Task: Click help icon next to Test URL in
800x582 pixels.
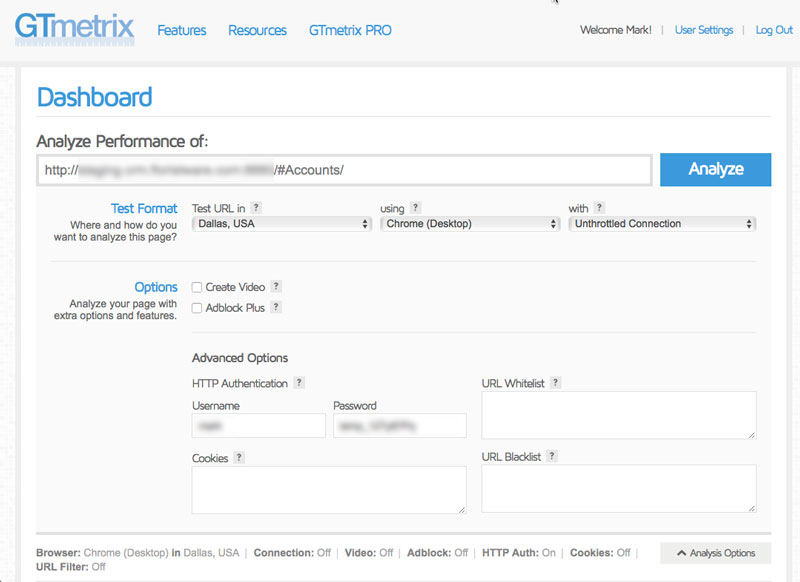Action: coord(256,208)
